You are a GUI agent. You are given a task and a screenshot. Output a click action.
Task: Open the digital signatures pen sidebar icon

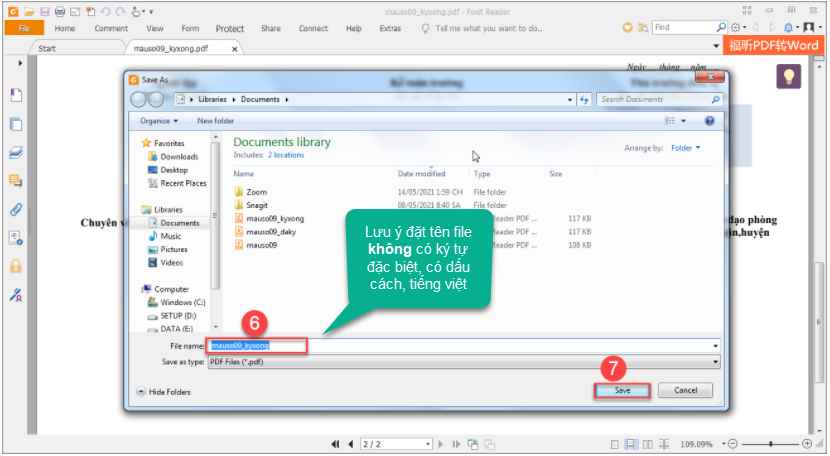[16, 294]
